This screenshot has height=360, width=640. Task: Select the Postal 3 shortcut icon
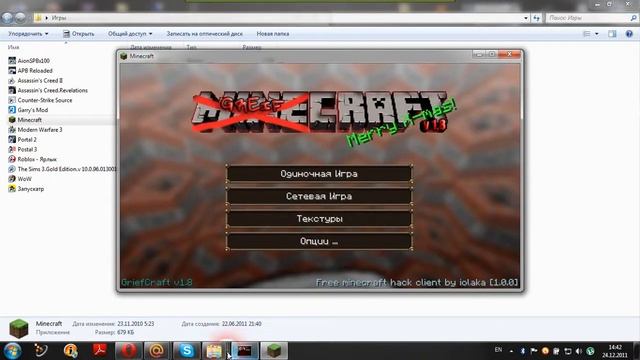[12, 149]
